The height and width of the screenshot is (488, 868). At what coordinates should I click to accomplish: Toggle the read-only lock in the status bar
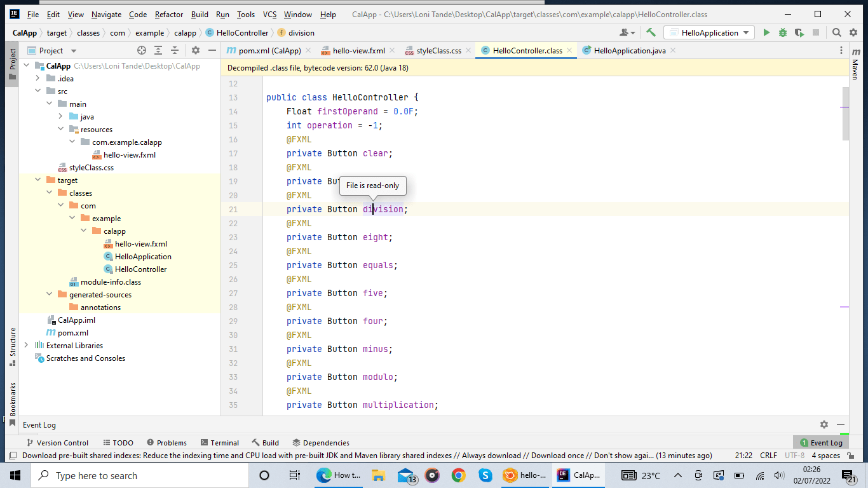point(849,455)
